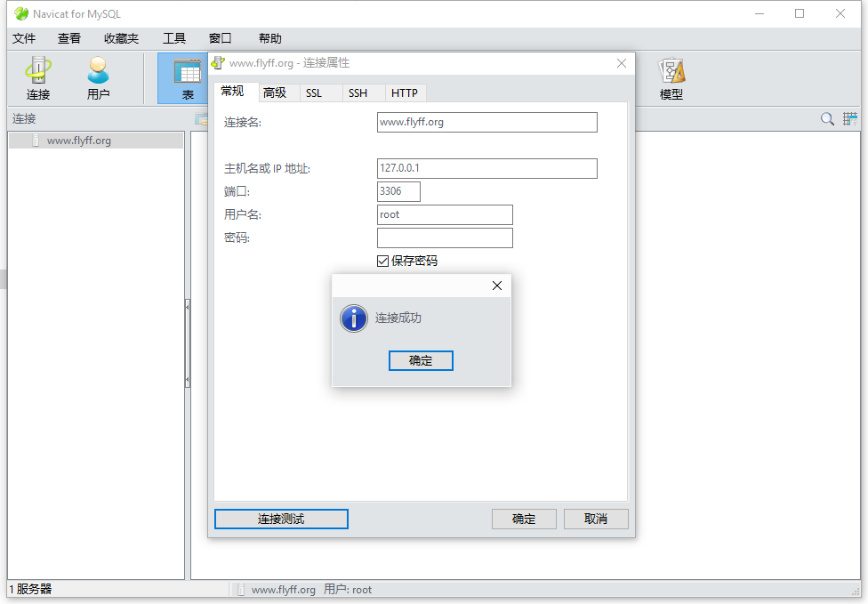Open the 帮助 menu

[x=270, y=38]
